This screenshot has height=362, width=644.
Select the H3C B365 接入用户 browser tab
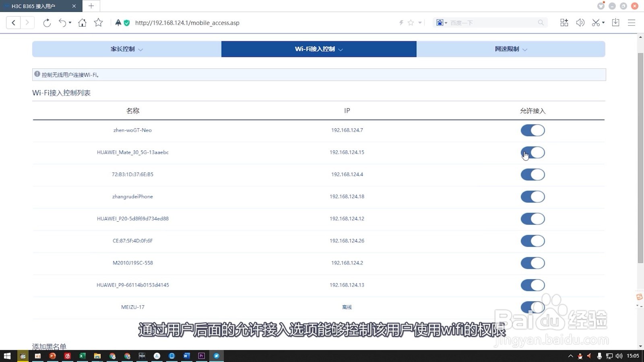(40, 6)
